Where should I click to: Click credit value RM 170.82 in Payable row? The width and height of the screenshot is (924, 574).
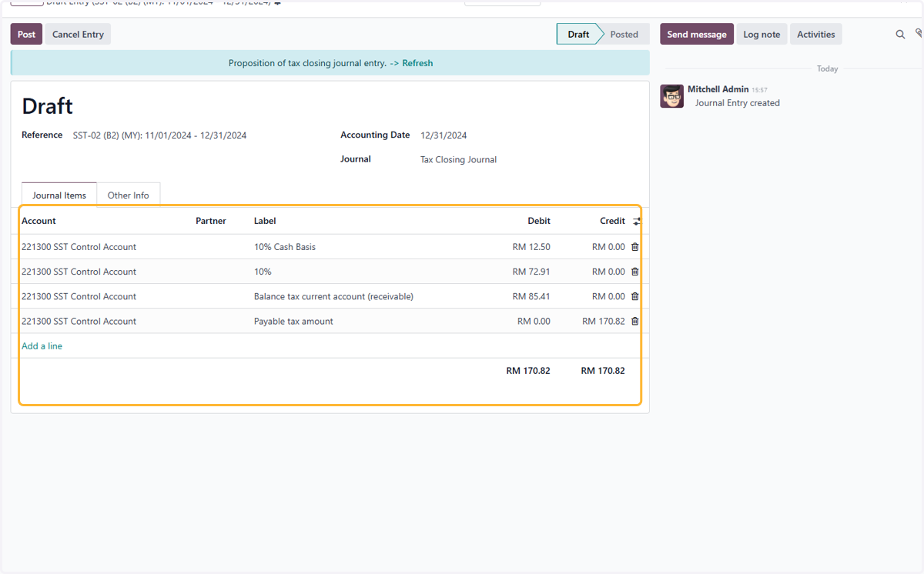tap(604, 321)
